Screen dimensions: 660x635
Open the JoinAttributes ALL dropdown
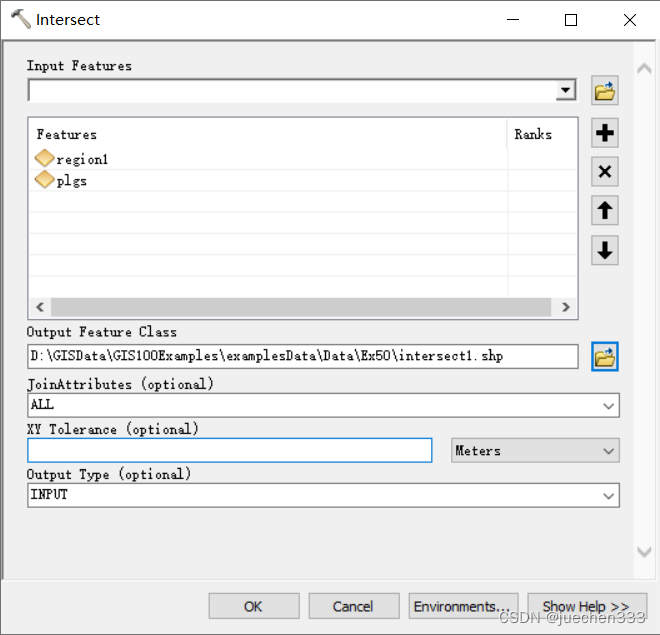pyautogui.click(x=608, y=406)
